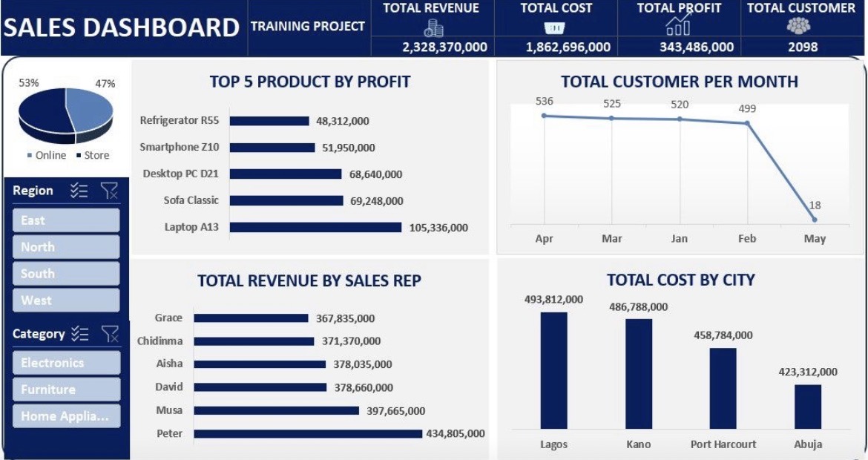Viewport: 868px width, 460px height.
Task: Click the Lagos cost column
Action: 554,370
